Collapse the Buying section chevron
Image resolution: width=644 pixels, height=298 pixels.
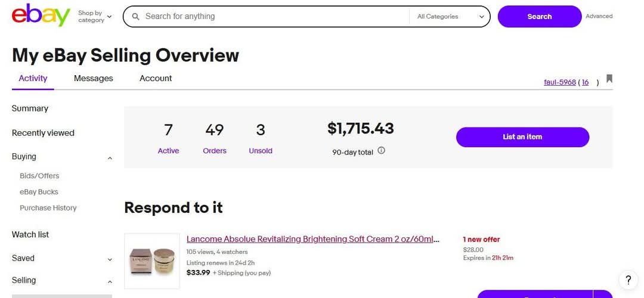[110, 157]
